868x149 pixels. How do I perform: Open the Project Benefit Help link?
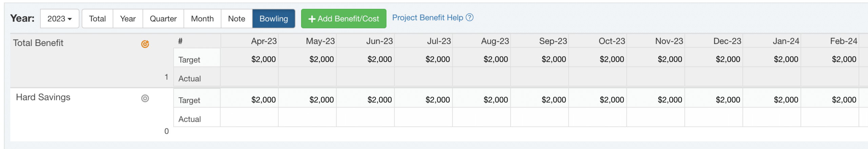428,18
